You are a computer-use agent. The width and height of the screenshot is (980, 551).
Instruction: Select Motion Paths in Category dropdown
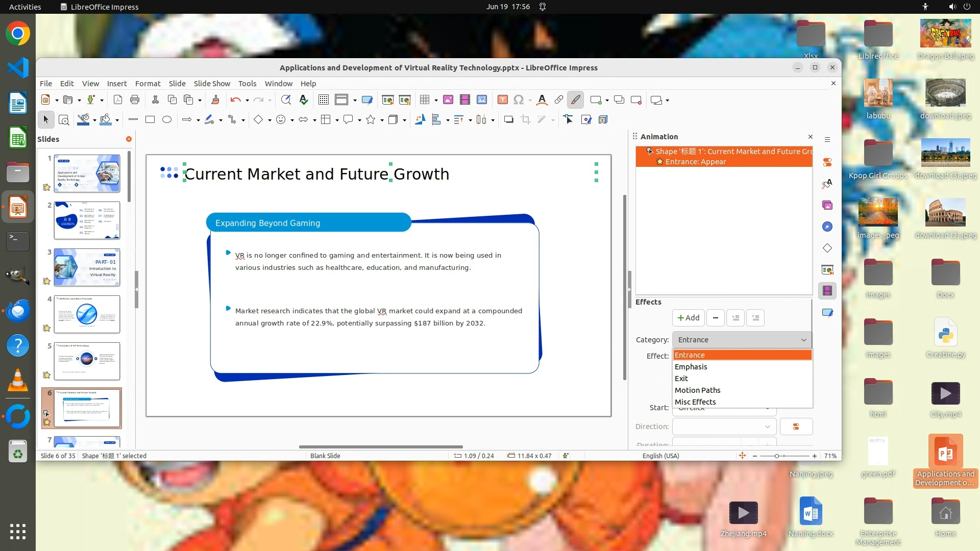pos(697,390)
